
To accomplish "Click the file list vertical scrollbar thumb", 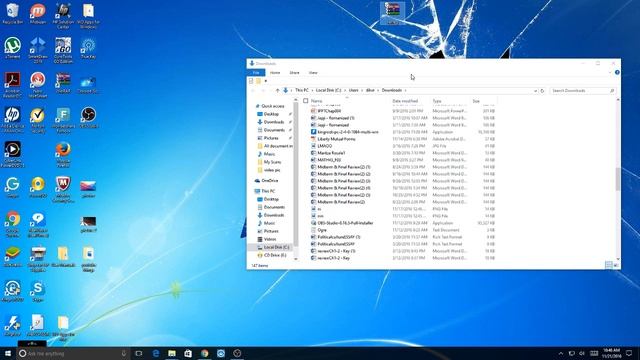I will 618,179.
